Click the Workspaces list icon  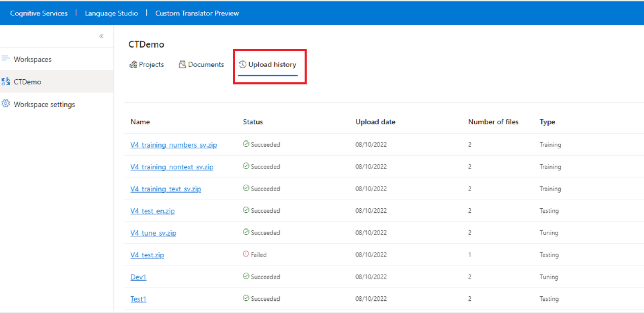[5, 59]
